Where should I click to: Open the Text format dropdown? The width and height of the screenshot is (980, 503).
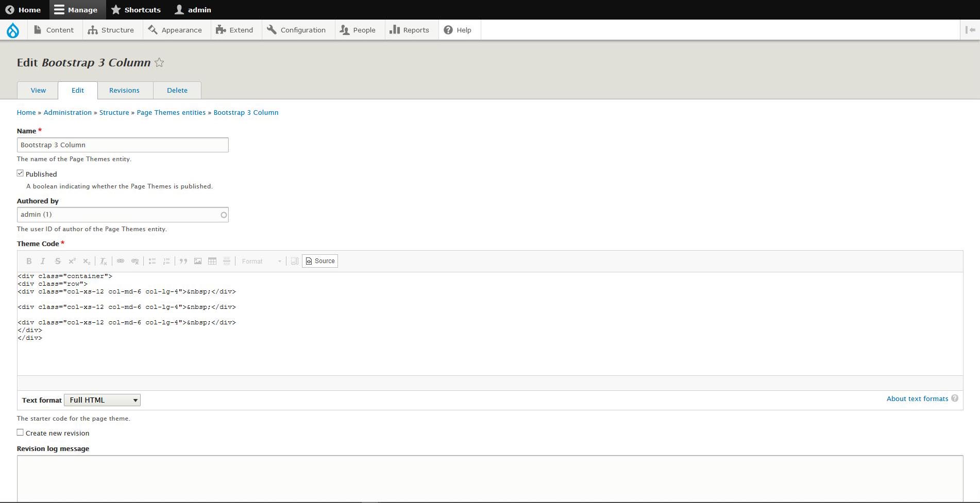click(102, 400)
